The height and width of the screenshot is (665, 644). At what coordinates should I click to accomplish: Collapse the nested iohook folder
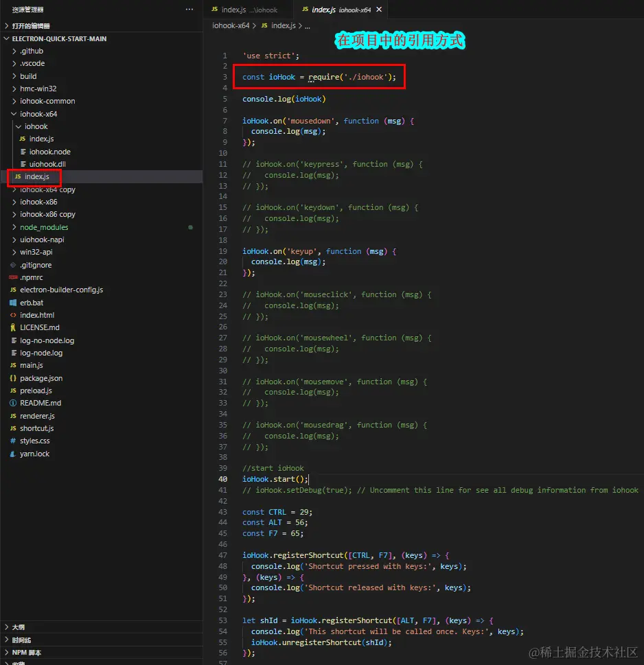click(x=102, y=126)
